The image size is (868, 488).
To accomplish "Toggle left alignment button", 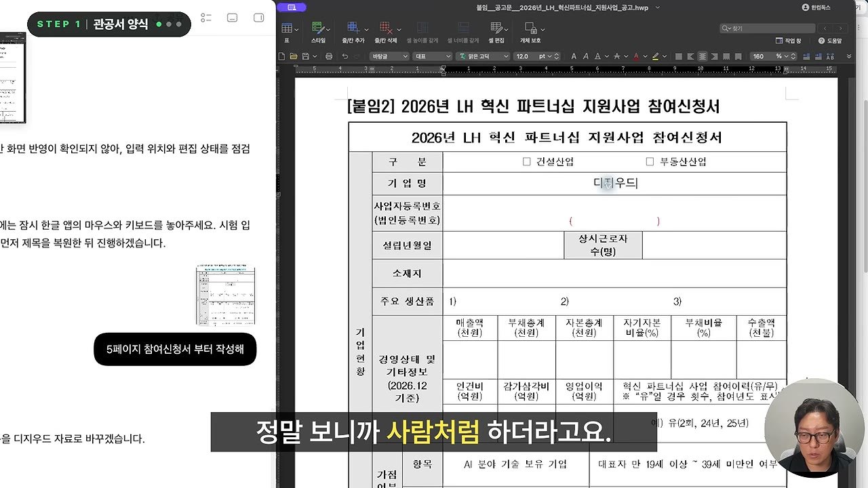I will coord(690,56).
